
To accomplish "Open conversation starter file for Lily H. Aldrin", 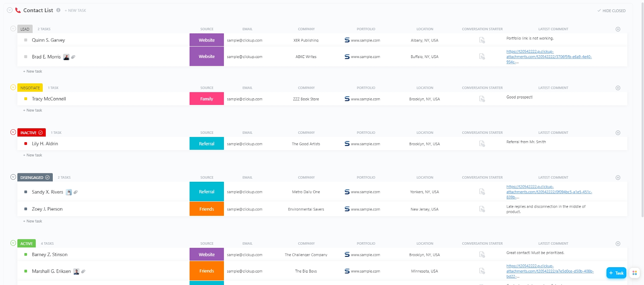I will click(x=482, y=144).
